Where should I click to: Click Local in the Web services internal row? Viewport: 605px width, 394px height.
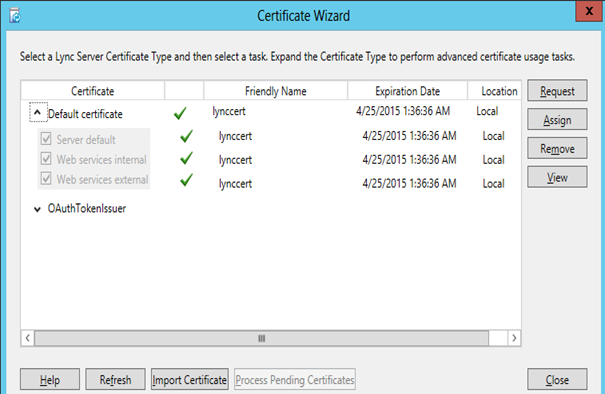tap(493, 160)
